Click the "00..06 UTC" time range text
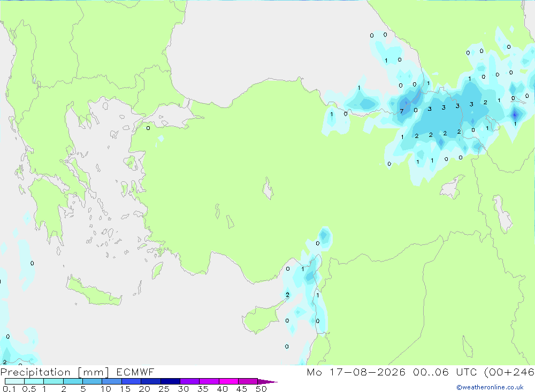Image resolution: width=535 pixels, height=392 pixels. 445,372
